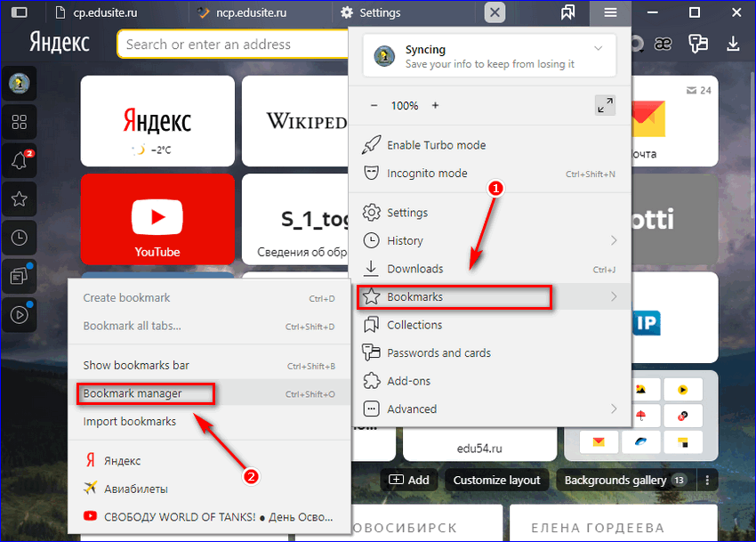
Task: Click the bookmarks ribbon icon in title bar
Action: (567, 12)
